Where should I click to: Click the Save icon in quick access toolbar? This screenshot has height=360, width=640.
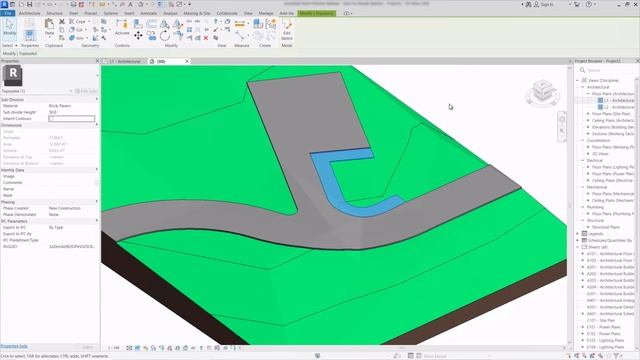(29, 4)
